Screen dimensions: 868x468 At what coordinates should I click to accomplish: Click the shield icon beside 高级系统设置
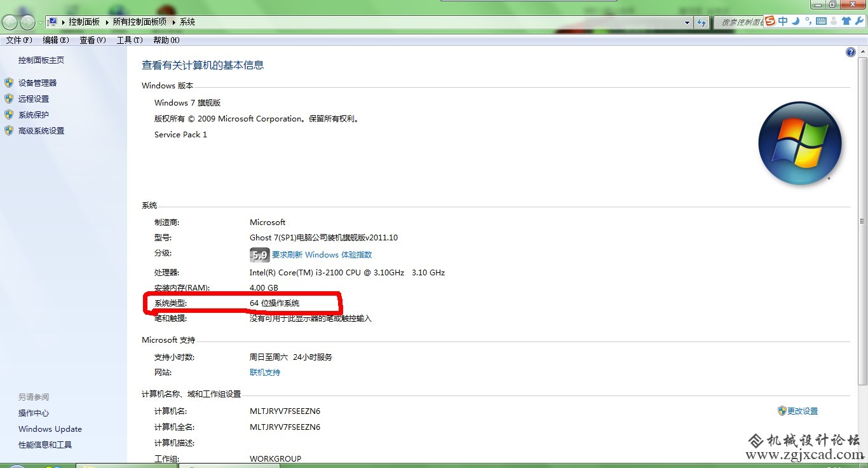9,130
